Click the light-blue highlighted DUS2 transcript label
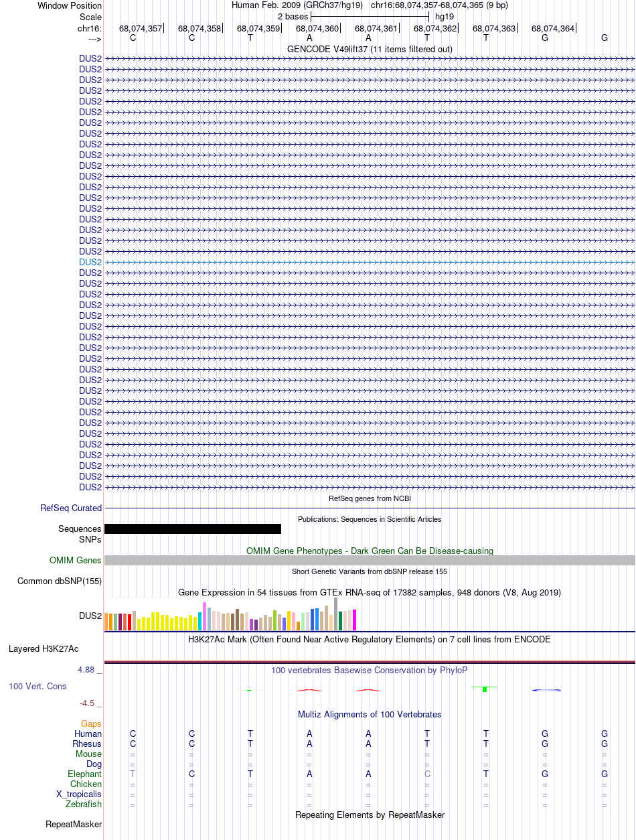 click(x=90, y=262)
